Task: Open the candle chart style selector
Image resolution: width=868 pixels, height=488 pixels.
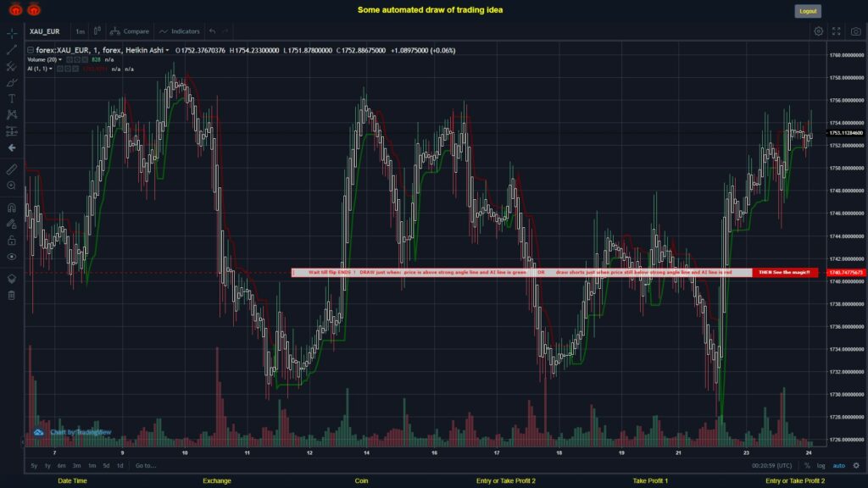Action: point(97,31)
